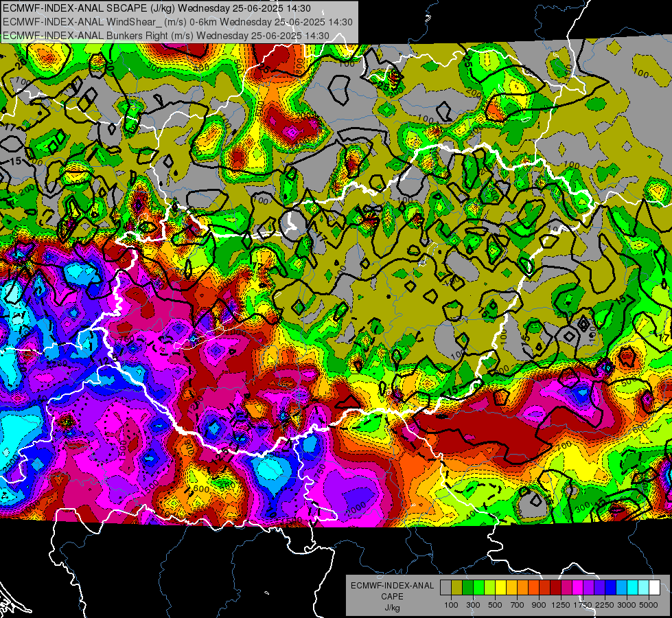Click the ECMWF-INDEX-ANAL legend title
672x618 pixels.
coord(392,586)
